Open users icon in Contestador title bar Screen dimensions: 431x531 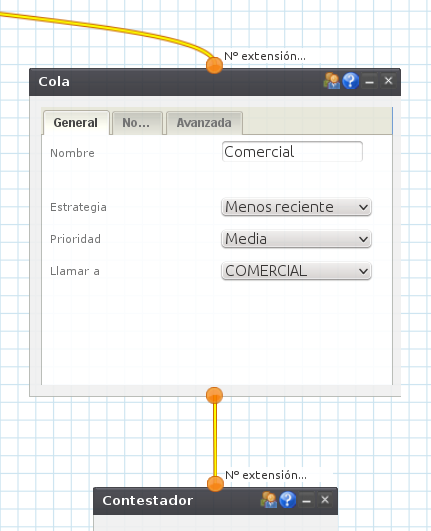click(268, 500)
